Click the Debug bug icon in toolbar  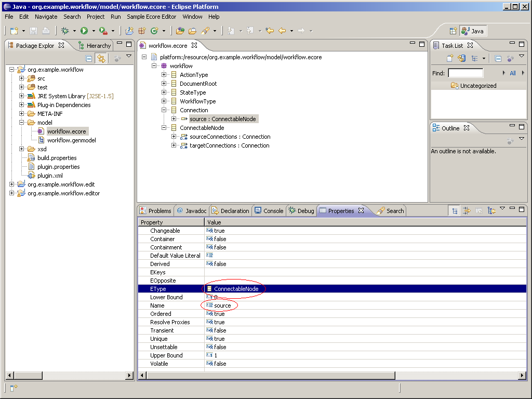point(65,31)
